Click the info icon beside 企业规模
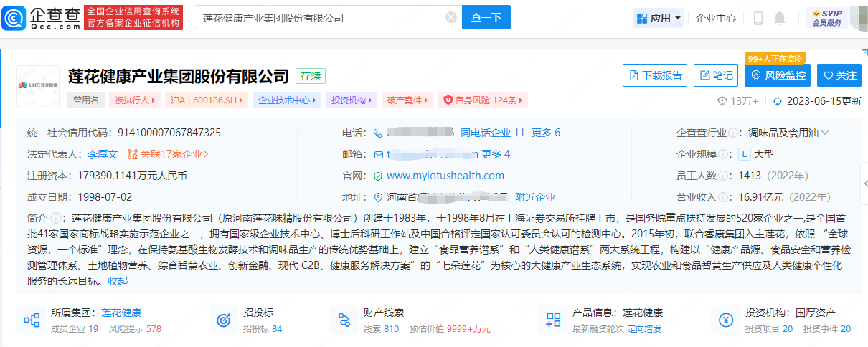Viewport: 868px width, 347px height. 722,154
